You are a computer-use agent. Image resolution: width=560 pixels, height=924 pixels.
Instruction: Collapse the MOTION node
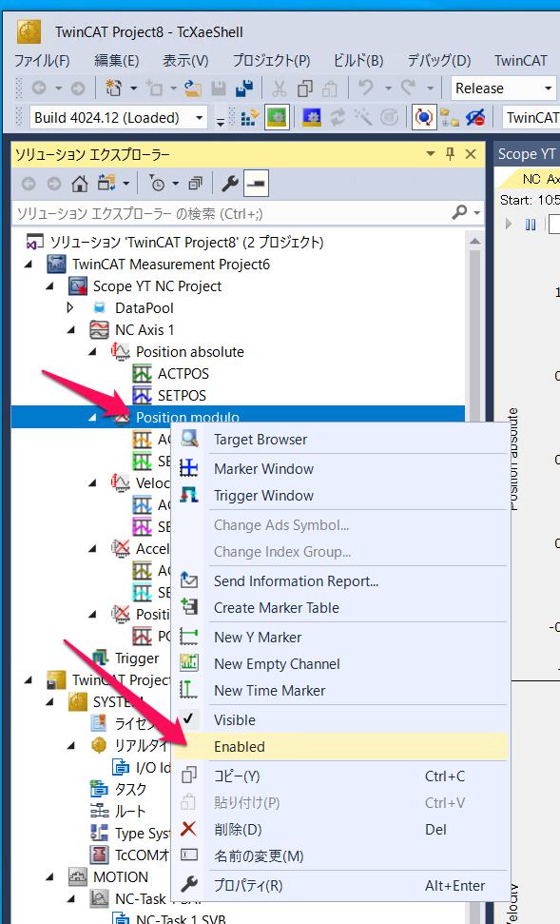[x=50, y=876]
